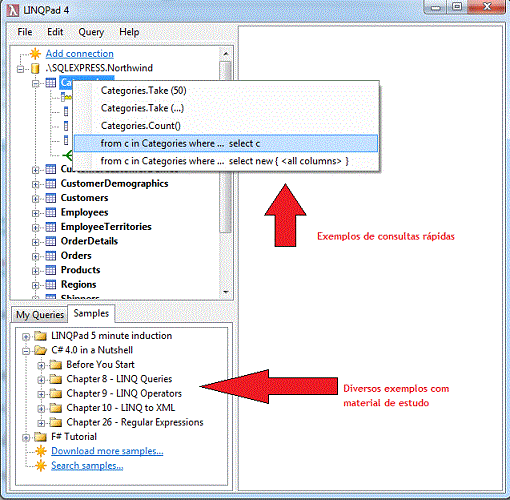Click the schema tree scrollbar down arrow
510x500 pixels.
coord(226,292)
